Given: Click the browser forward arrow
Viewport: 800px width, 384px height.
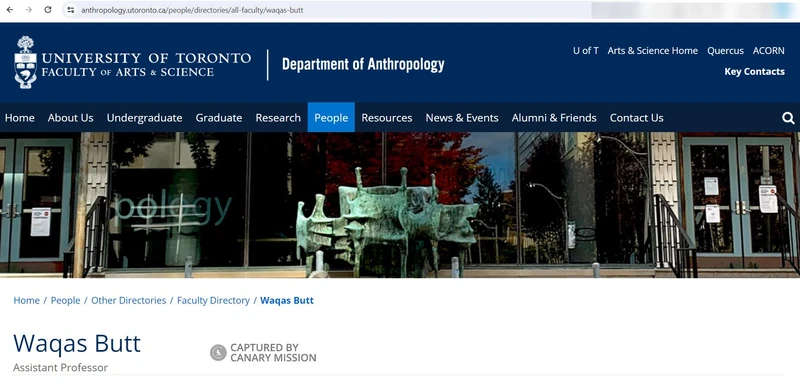Looking at the screenshot, I should pyautogui.click(x=29, y=10).
